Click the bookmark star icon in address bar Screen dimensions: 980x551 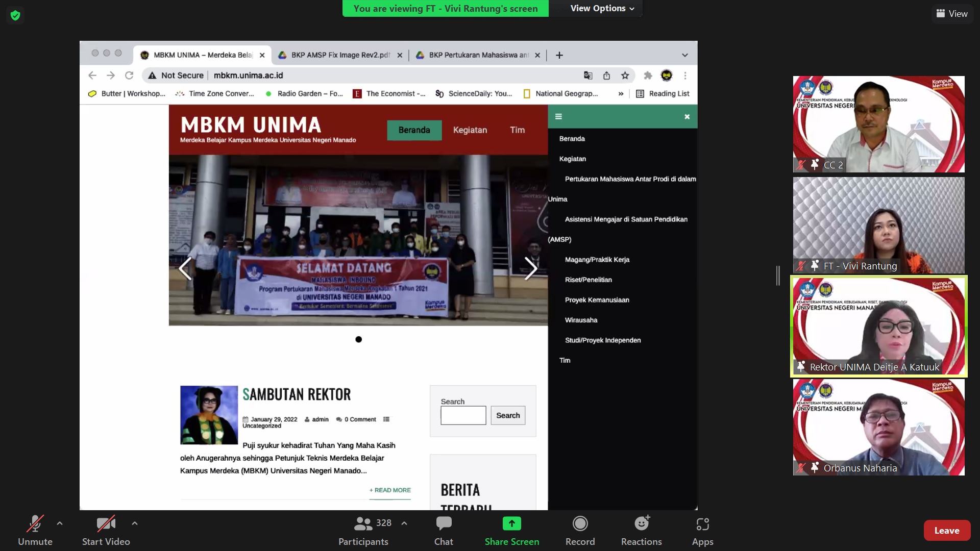tap(625, 76)
